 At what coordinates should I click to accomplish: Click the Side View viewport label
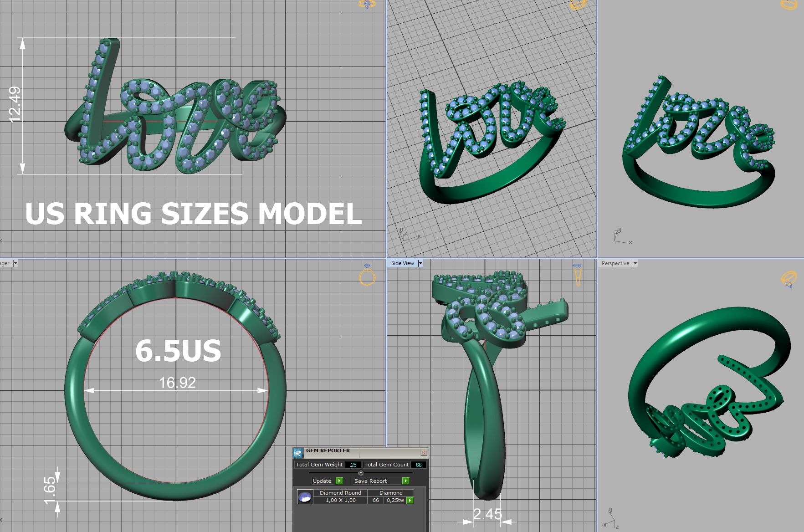[x=403, y=263]
